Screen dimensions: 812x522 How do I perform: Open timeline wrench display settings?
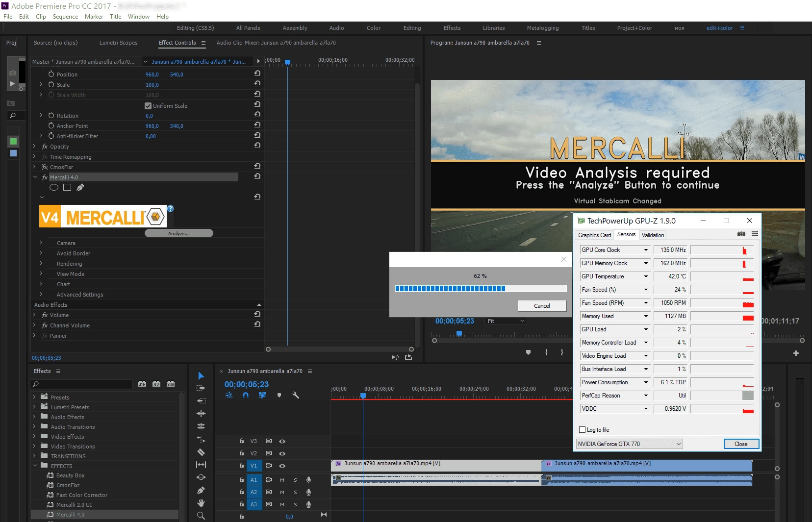296,395
